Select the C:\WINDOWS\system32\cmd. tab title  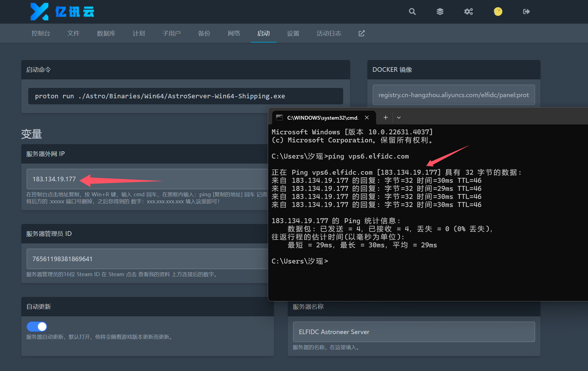point(323,118)
